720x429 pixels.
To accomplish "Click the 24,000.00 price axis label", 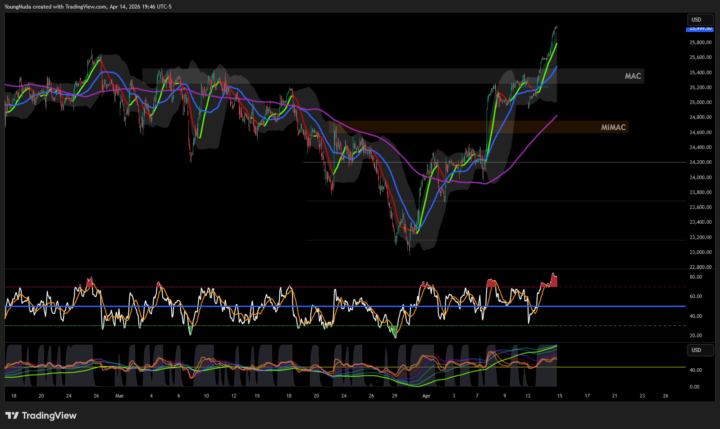I will [x=700, y=177].
